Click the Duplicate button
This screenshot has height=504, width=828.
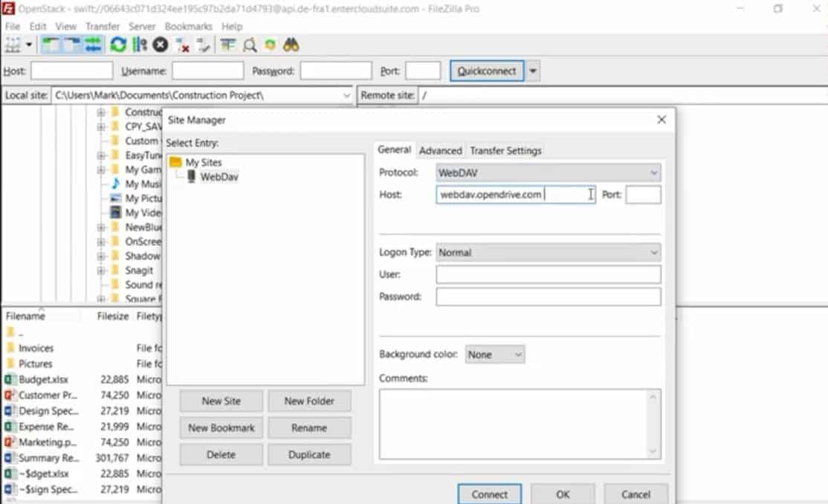(x=309, y=454)
